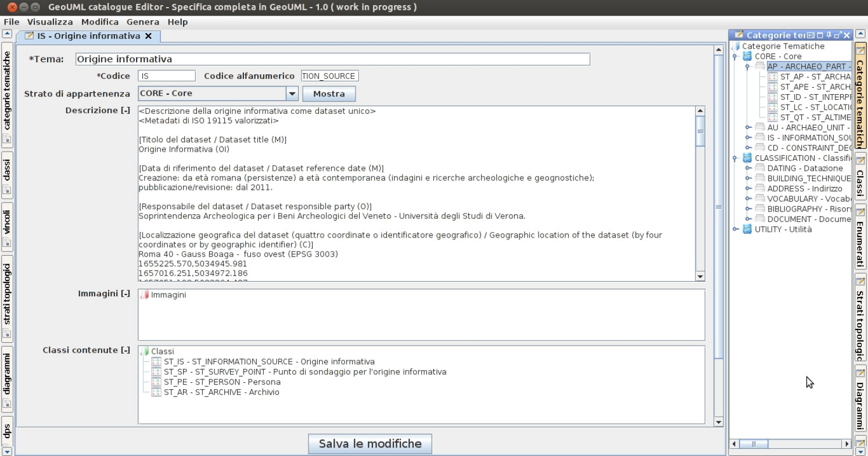Click the CORE stratum database icon
Screen dimensions: 868x456
(x=748, y=56)
